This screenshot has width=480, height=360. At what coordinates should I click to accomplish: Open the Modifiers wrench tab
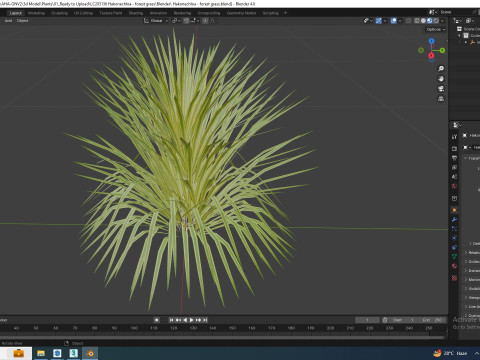tap(454, 219)
